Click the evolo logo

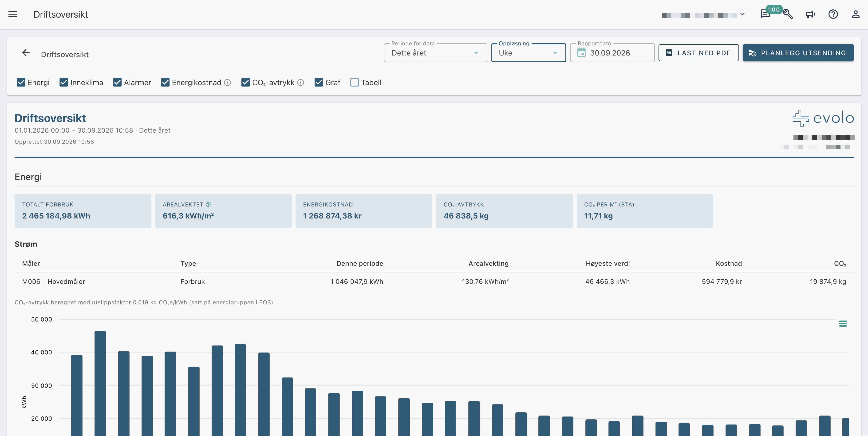pyautogui.click(x=823, y=118)
